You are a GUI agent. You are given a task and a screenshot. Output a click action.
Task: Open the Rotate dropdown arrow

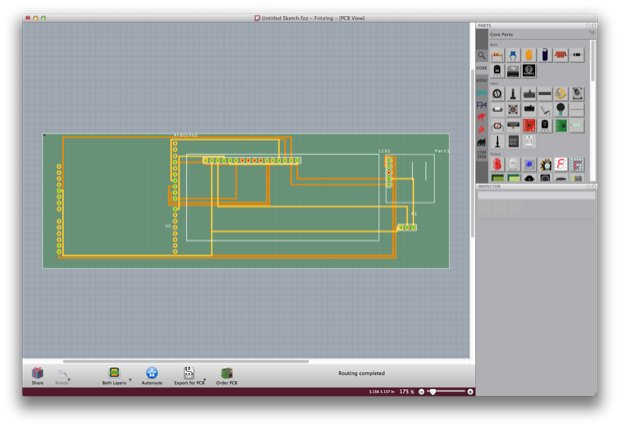coord(69,380)
